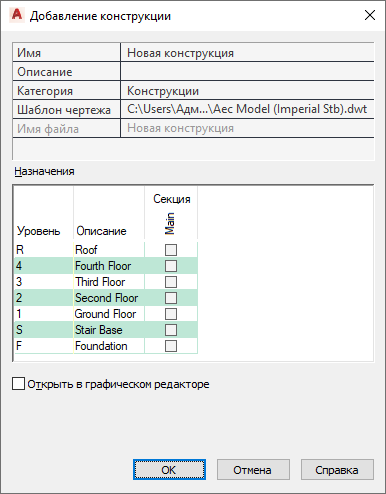Check the Main box for Stair Base
Screen dimensions: 386x494
(171, 330)
